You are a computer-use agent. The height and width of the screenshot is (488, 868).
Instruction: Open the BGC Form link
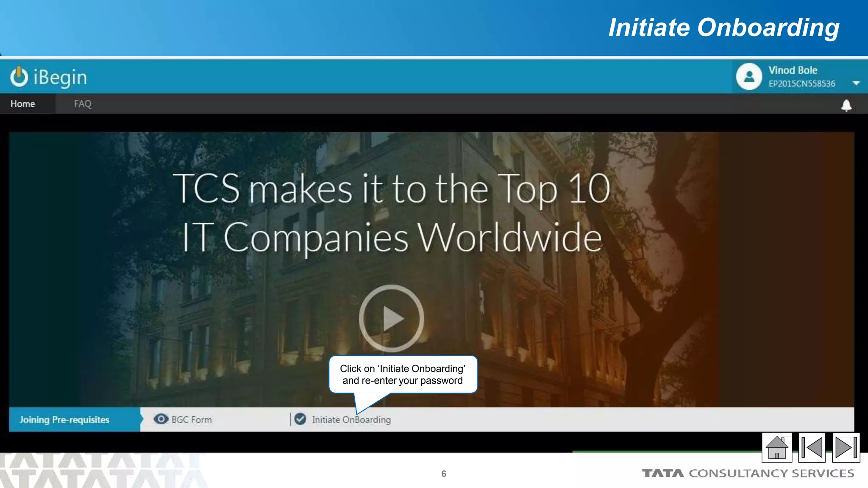pos(192,419)
